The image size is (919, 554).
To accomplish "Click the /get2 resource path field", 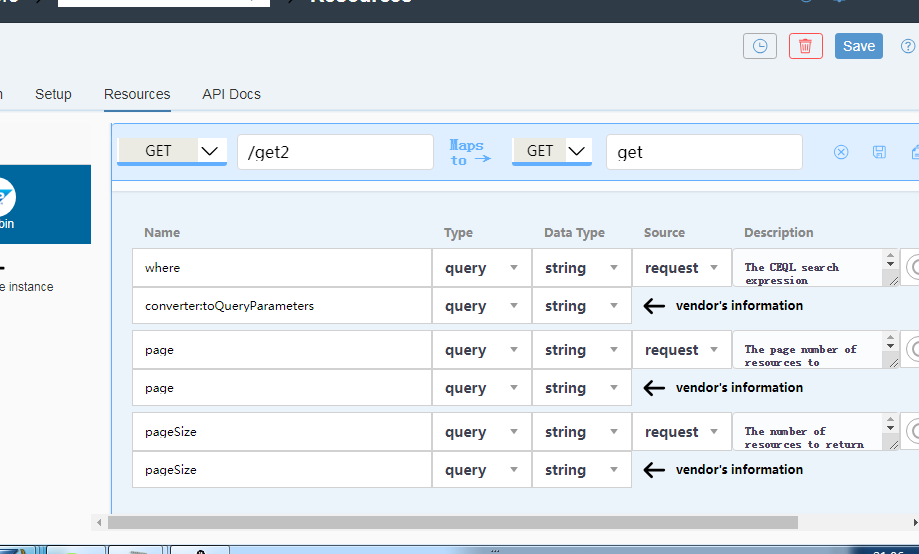I will point(335,152).
